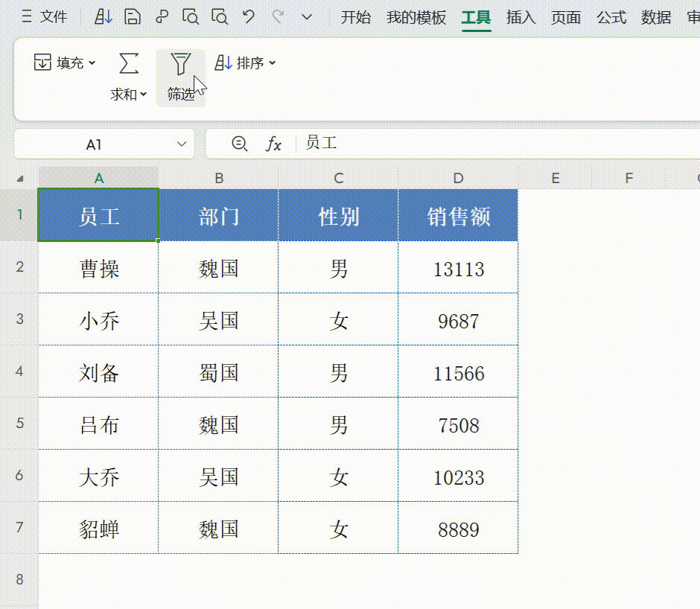This screenshot has width=700, height=609.
Task: Select the cell with value 9687
Action: point(458,319)
